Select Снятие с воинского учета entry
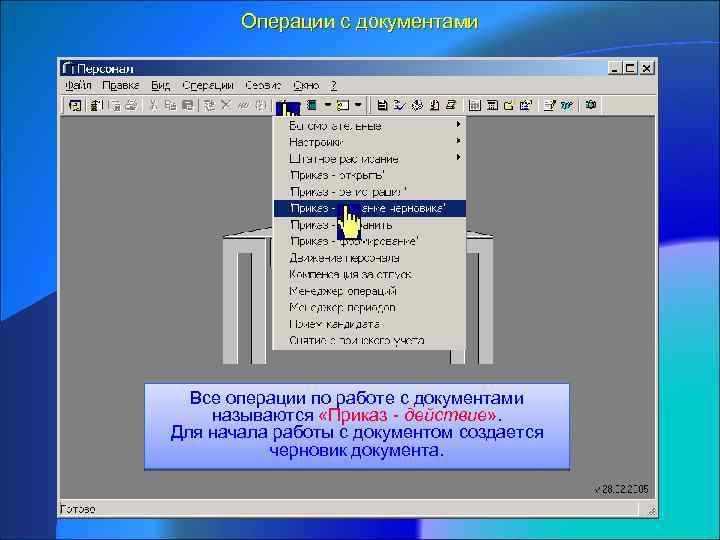 pos(370,340)
